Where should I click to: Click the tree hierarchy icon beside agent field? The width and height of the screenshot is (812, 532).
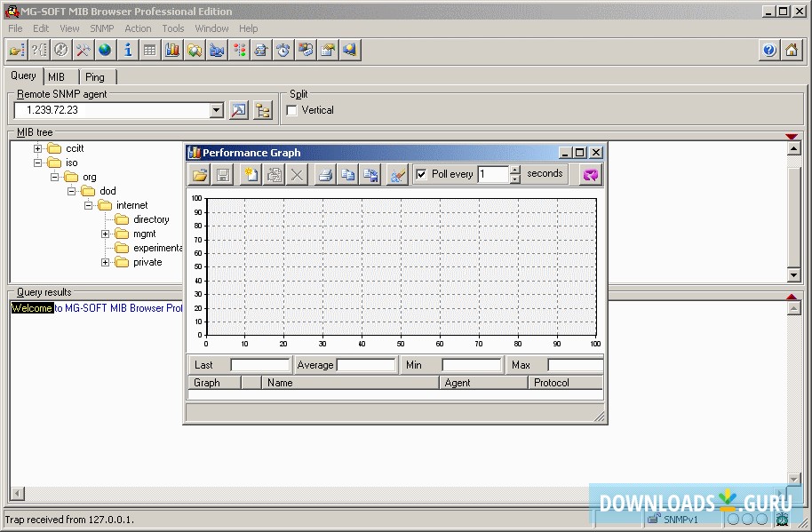point(263,110)
